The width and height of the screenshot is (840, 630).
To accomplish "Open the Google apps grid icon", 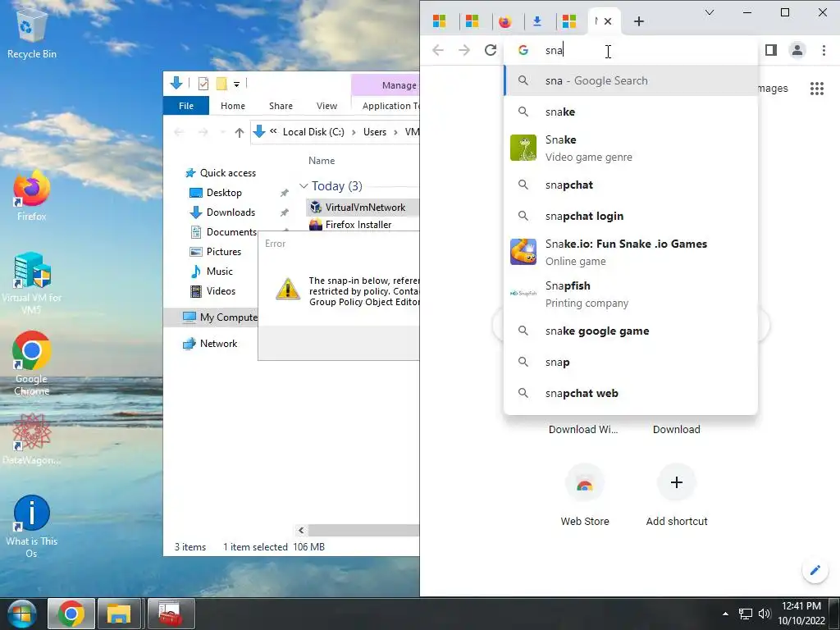I will click(x=817, y=89).
